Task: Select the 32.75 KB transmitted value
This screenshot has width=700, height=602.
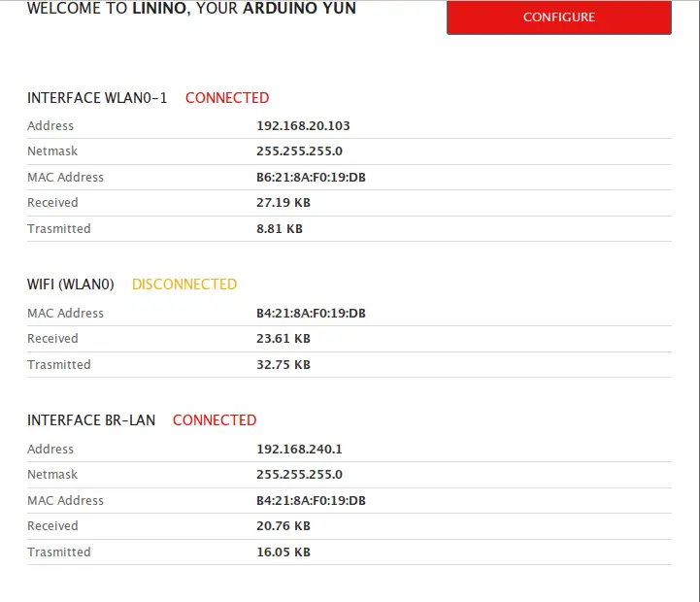Action: tap(283, 365)
